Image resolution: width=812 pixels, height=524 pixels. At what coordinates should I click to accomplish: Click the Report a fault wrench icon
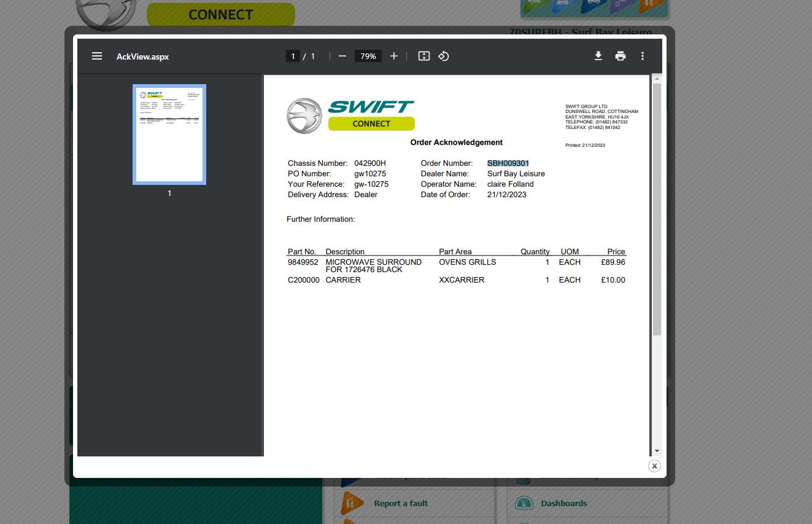[x=351, y=503]
